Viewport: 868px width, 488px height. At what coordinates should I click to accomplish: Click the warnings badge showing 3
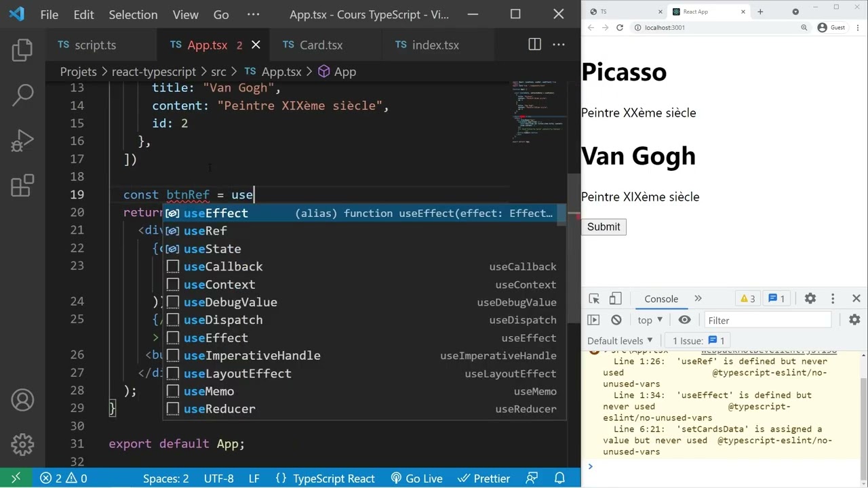(748, 299)
